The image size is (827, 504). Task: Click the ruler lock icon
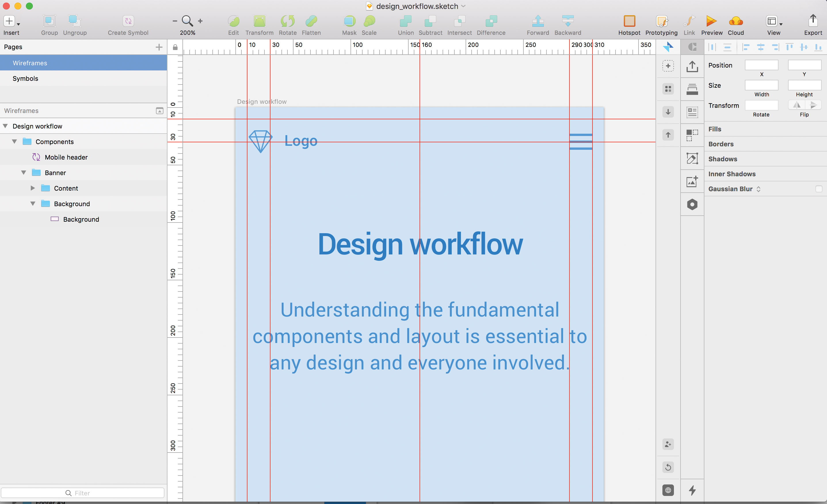click(175, 47)
